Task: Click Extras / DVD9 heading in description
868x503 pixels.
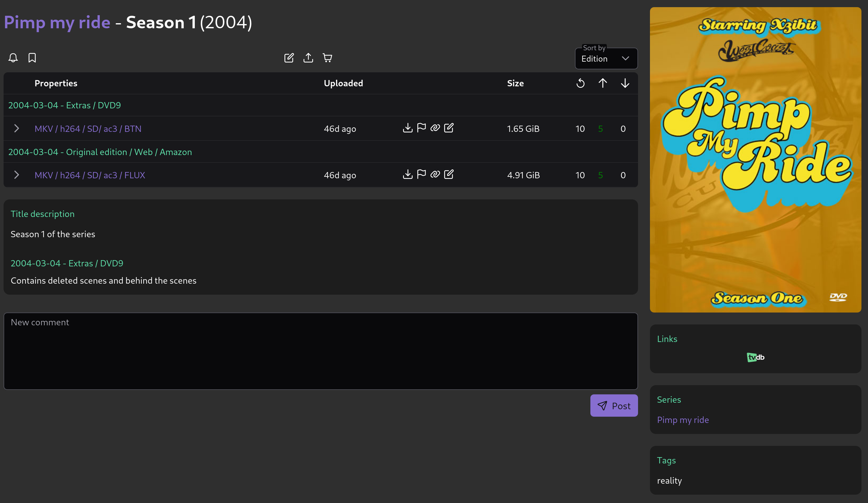Action: click(67, 263)
